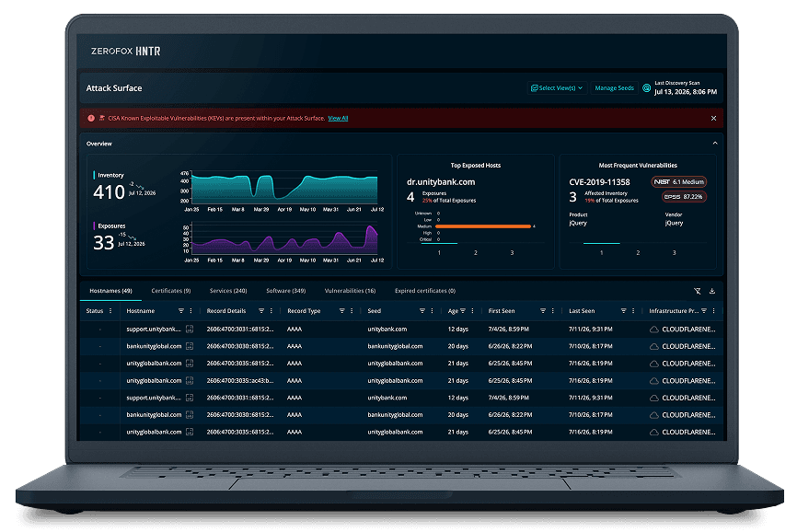
Task: Click the ZeroFox HNTR logo
Action: tap(125, 51)
